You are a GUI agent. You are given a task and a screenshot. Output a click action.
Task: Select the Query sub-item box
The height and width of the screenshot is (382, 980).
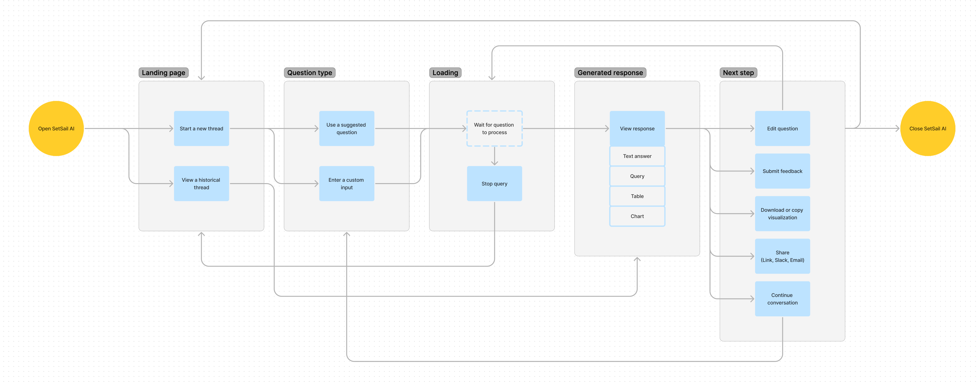tap(637, 176)
